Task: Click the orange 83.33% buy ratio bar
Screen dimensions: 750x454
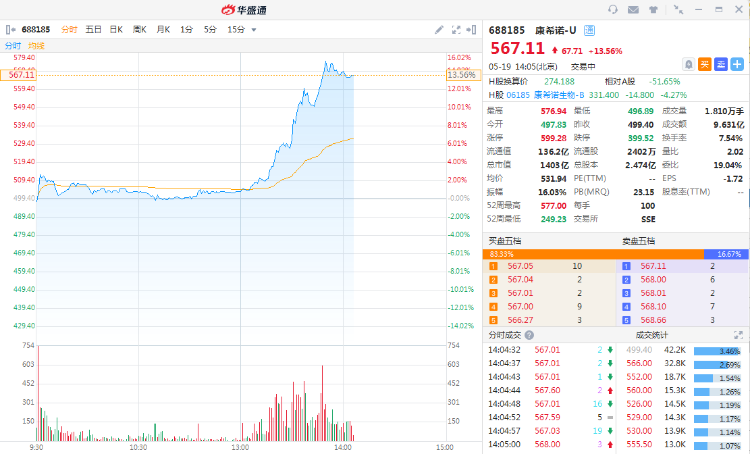Action: pos(593,254)
